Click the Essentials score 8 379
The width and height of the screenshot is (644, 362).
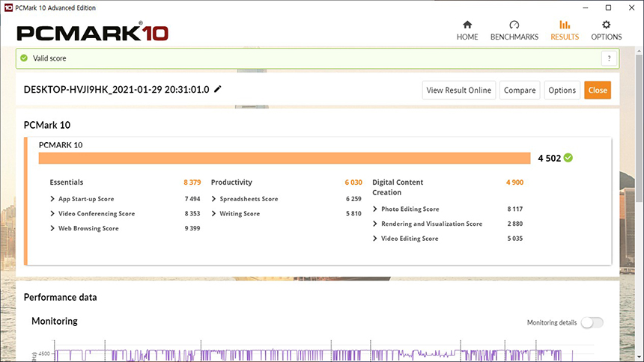(x=192, y=182)
